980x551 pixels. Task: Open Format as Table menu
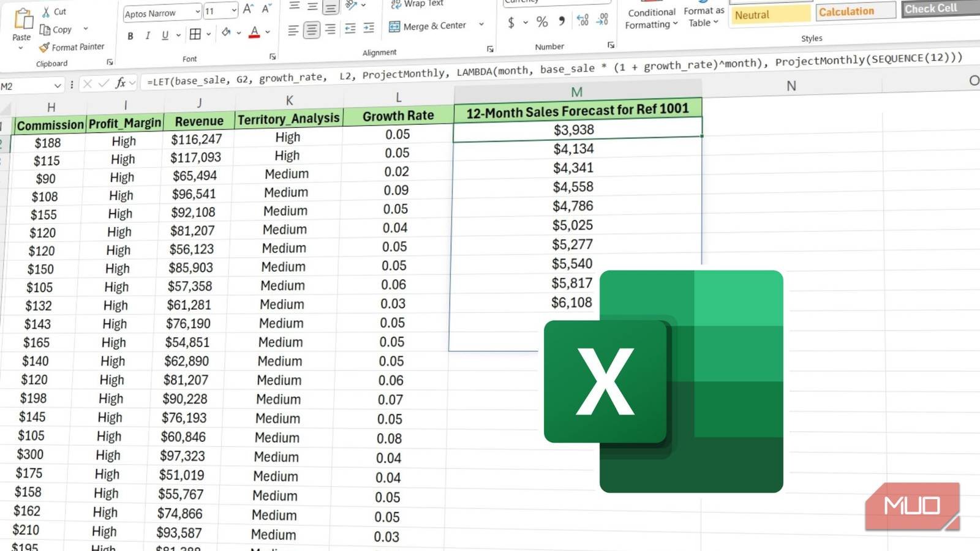click(x=703, y=17)
